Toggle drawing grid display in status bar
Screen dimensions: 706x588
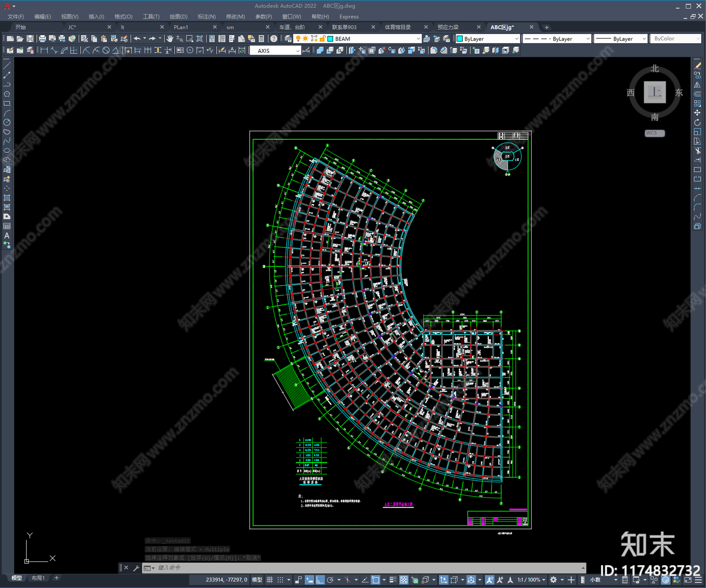(270, 580)
